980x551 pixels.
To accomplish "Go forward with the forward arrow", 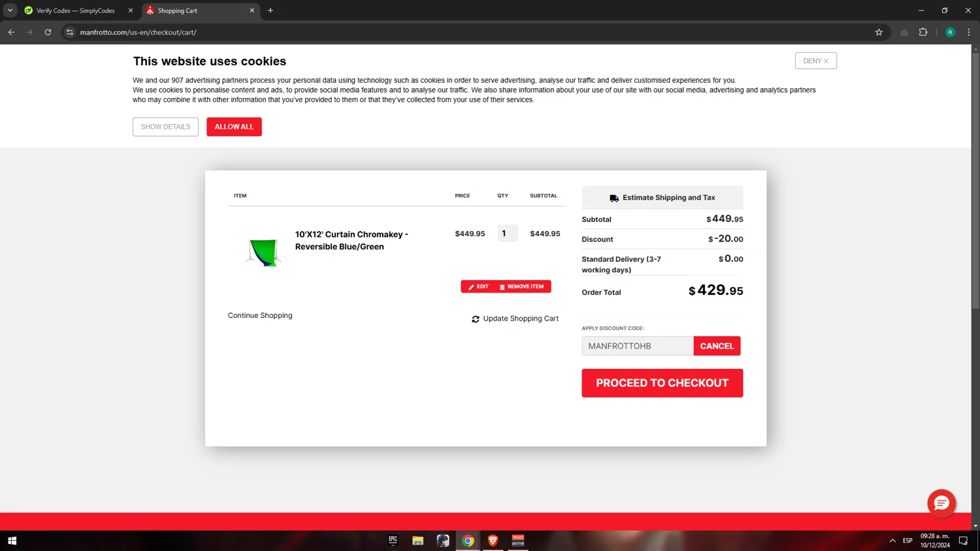I will [x=29, y=32].
